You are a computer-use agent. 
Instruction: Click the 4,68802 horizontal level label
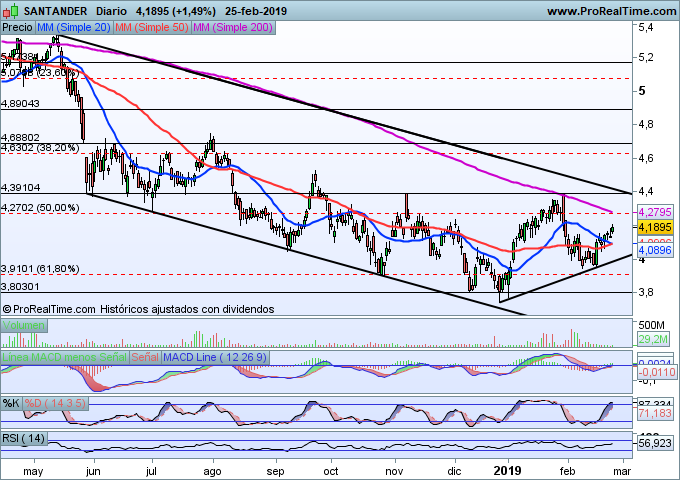click(x=20, y=137)
